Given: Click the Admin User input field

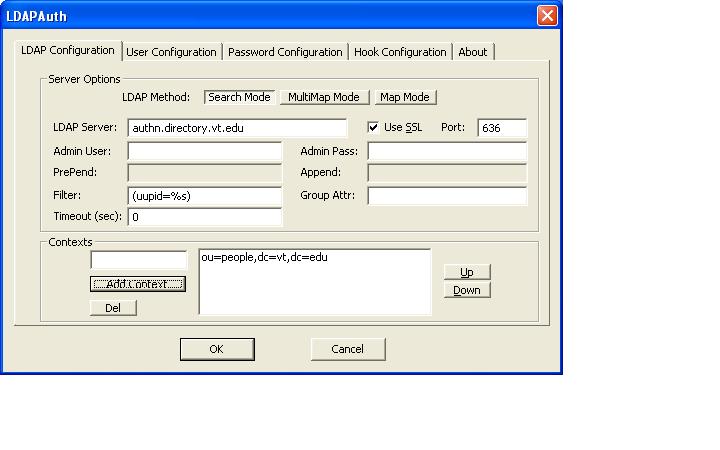Looking at the screenshot, I should tap(205, 151).
